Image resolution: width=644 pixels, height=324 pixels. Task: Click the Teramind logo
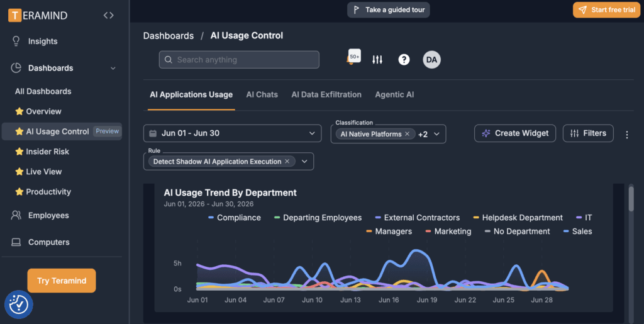38,15
